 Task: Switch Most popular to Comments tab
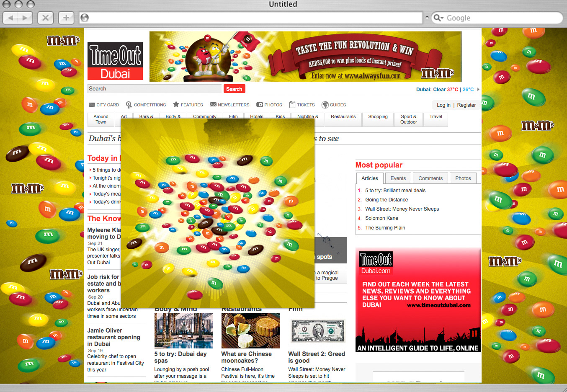[430, 178]
